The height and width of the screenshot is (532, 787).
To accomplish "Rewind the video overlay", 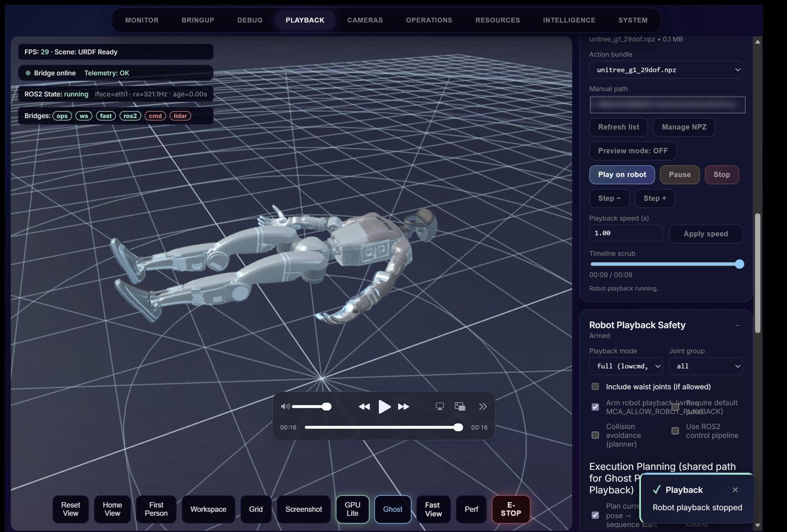I will click(364, 407).
